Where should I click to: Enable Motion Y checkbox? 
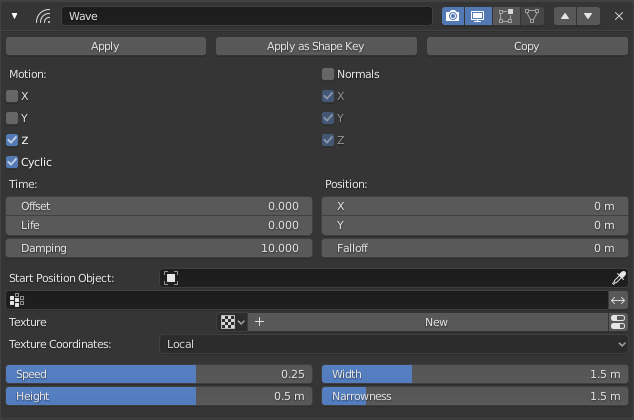(x=12, y=118)
